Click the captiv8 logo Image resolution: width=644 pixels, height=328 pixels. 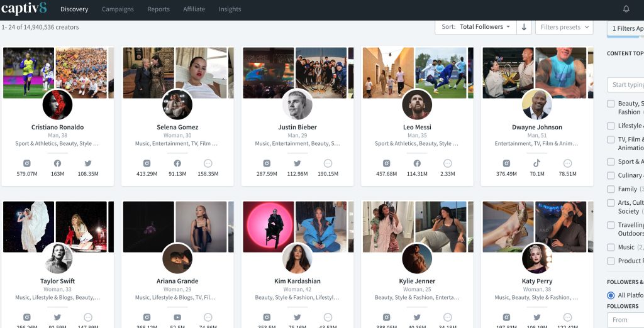(x=24, y=9)
